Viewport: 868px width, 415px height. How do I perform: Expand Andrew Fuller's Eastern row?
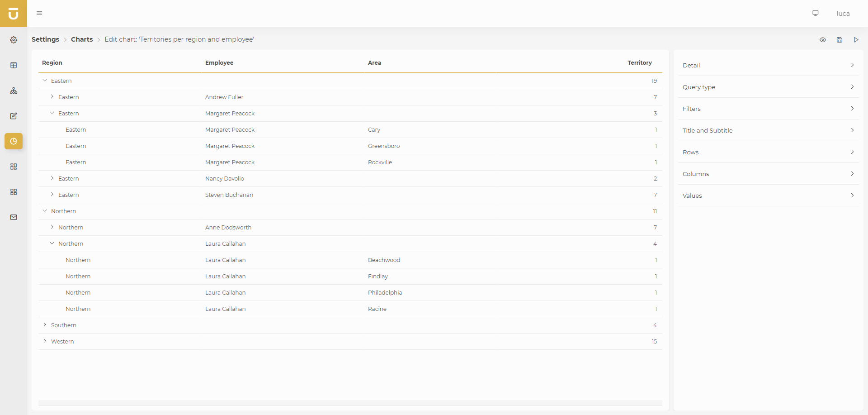click(x=52, y=97)
